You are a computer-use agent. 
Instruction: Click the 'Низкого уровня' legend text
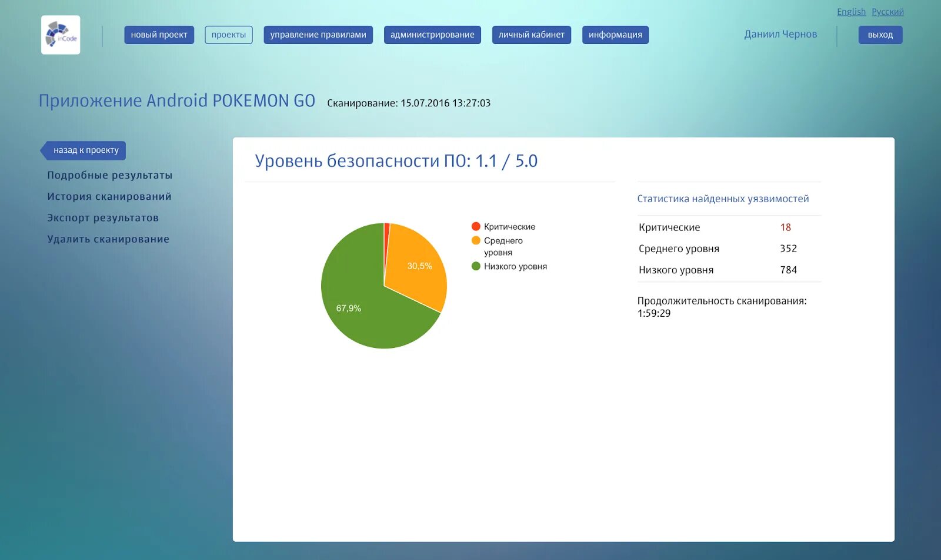pyautogui.click(x=515, y=267)
